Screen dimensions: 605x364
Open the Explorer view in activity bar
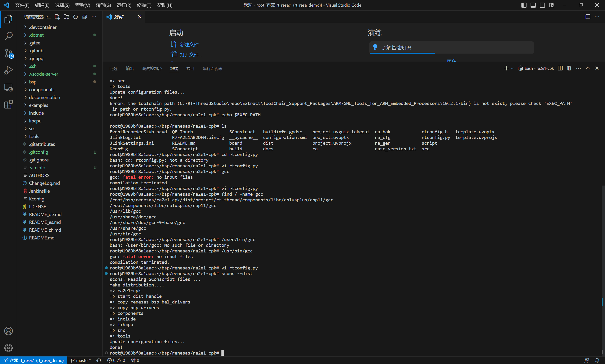point(8,19)
